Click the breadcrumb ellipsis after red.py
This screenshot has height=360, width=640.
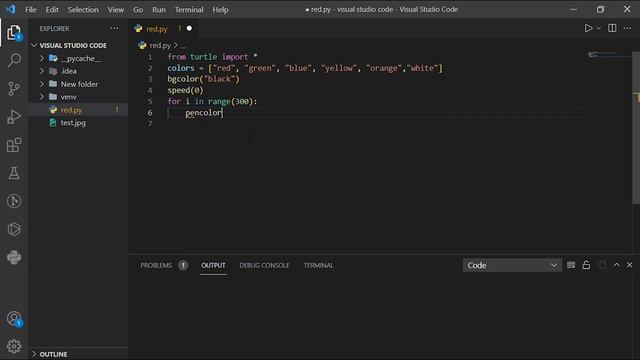click(183, 46)
